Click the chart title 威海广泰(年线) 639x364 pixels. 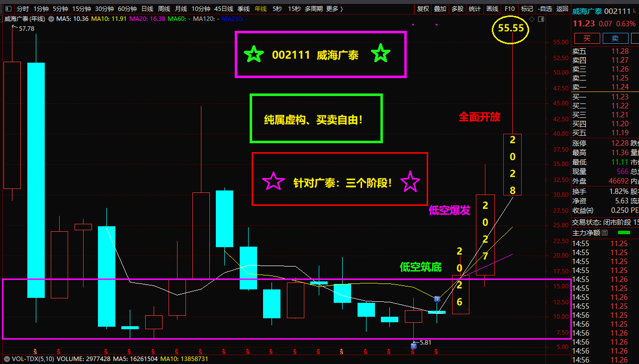click(24, 19)
